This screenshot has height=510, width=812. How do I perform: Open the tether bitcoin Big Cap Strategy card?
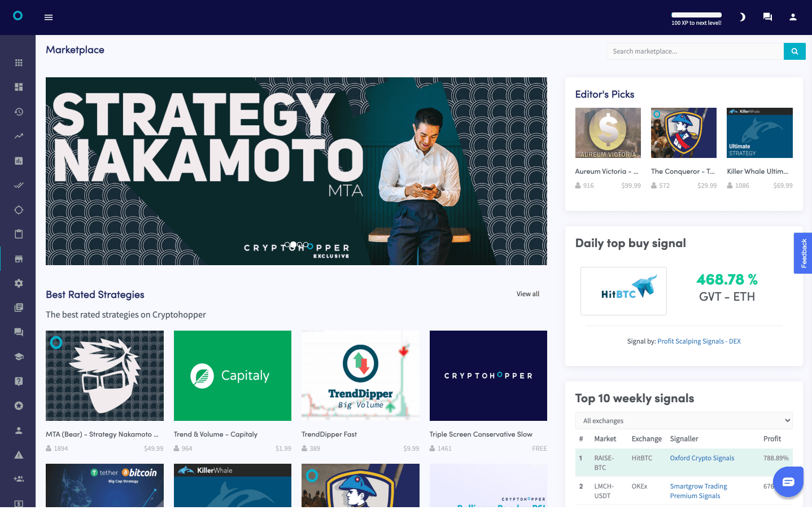104,486
